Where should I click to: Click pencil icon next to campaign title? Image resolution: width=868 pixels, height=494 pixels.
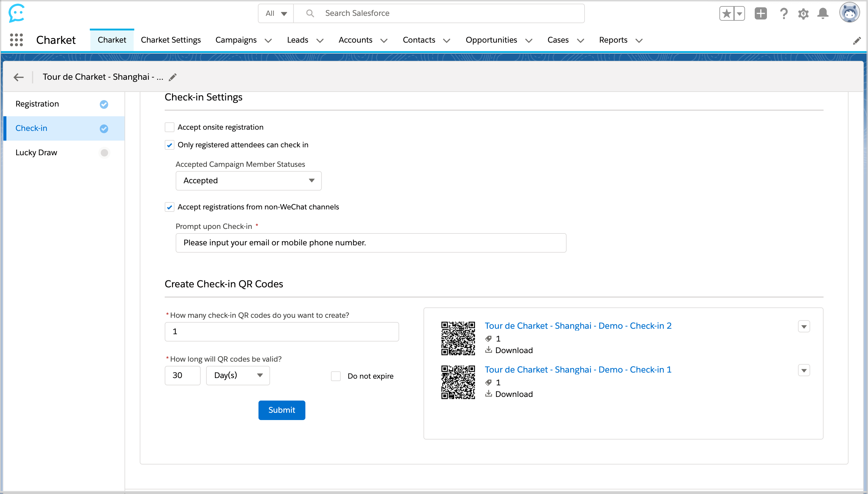pyautogui.click(x=173, y=77)
